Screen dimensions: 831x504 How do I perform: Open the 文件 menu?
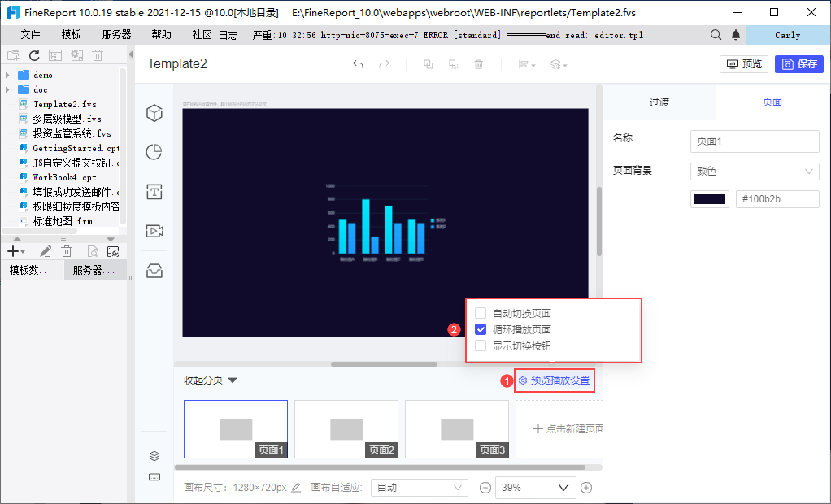click(31, 35)
